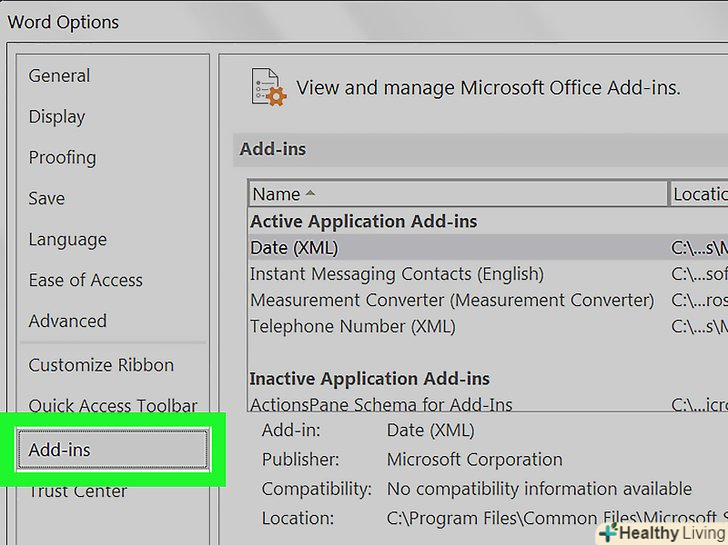Screen dimensions: 728x545
Task: Open the General options category
Action: click(59, 76)
